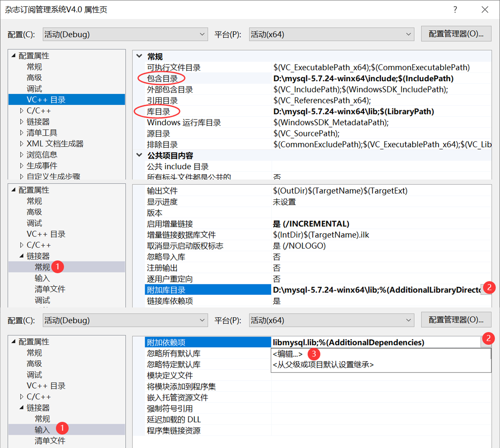Viewport: 500px width, 448px height.
Task: Click the 忽略特定默认库 property label
Action: [174, 364]
